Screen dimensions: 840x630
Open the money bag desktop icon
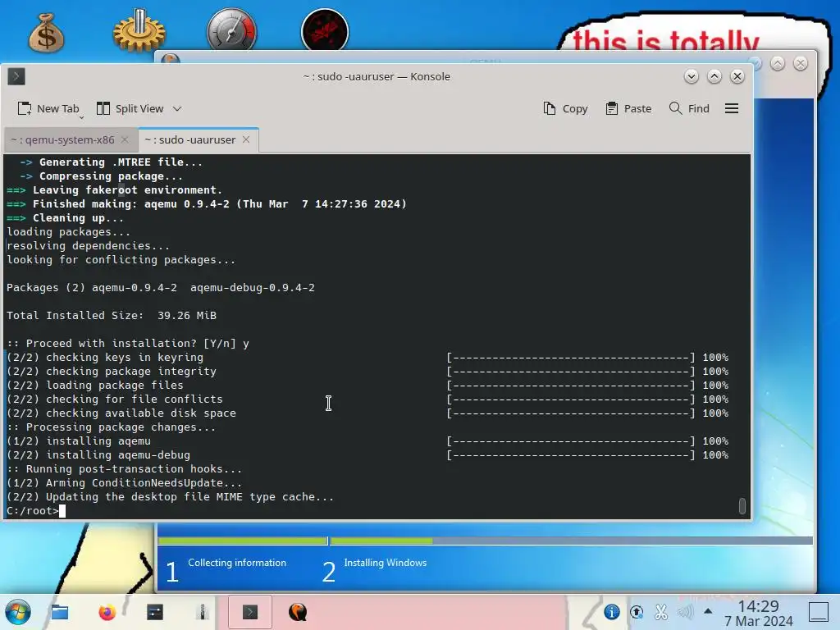click(47, 33)
